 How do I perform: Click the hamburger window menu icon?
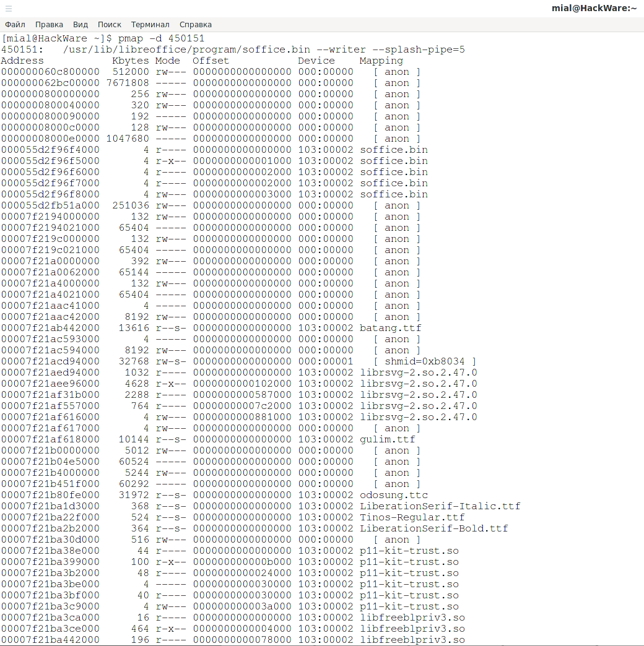(9, 8)
